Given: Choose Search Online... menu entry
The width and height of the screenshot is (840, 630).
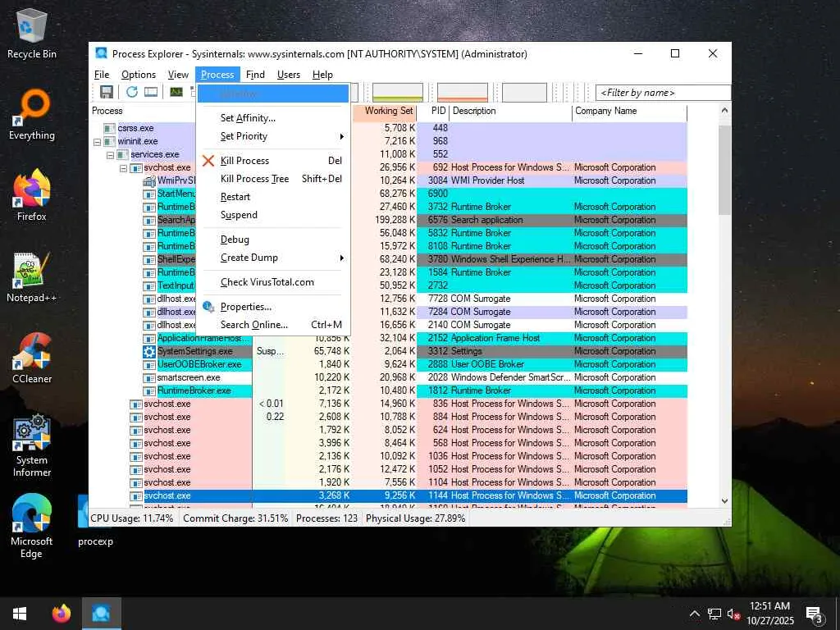Looking at the screenshot, I should click(x=274, y=325).
